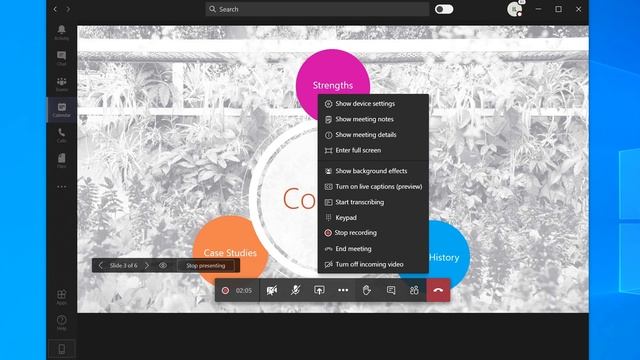Image resolution: width=640 pixels, height=360 pixels.
Task: Choose Show background effects
Action: (373, 171)
